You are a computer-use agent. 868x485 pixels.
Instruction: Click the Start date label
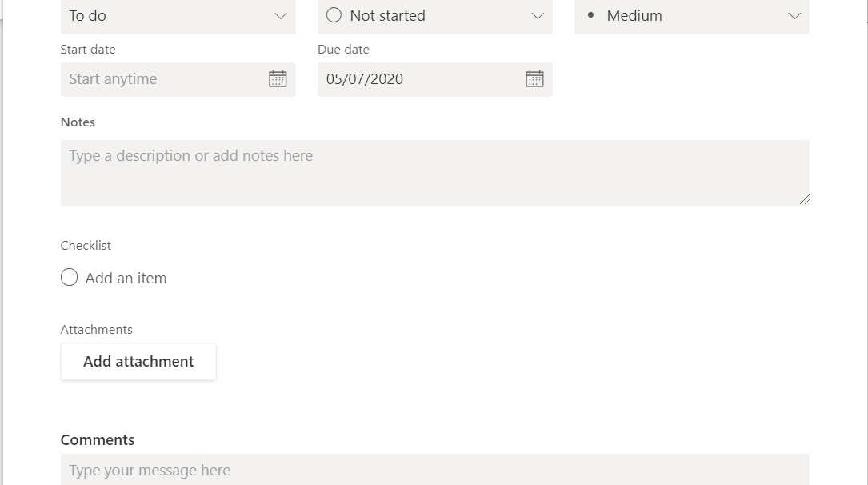click(x=88, y=50)
